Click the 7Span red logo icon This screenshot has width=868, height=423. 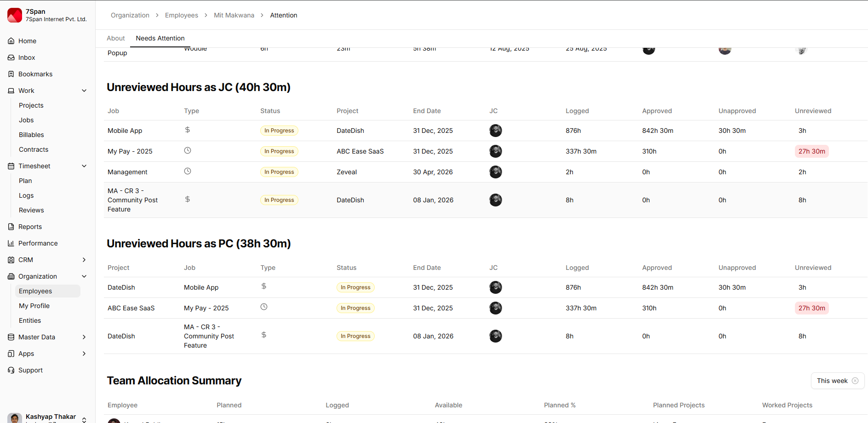click(15, 15)
